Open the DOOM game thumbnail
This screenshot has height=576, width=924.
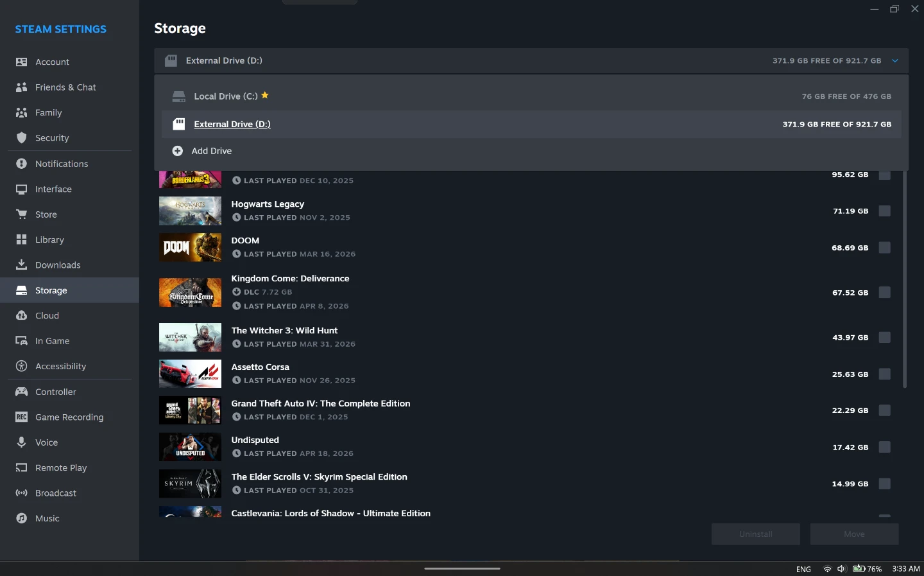tap(190, 247)
